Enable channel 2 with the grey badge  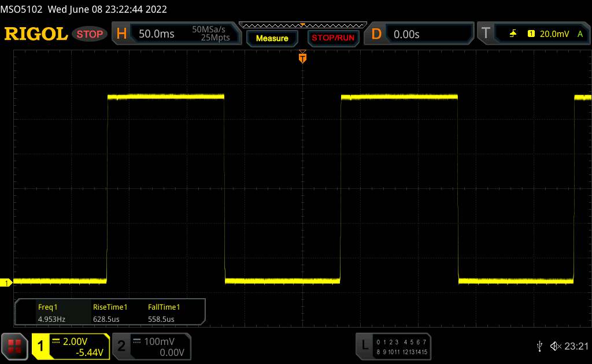coord(121,346)
